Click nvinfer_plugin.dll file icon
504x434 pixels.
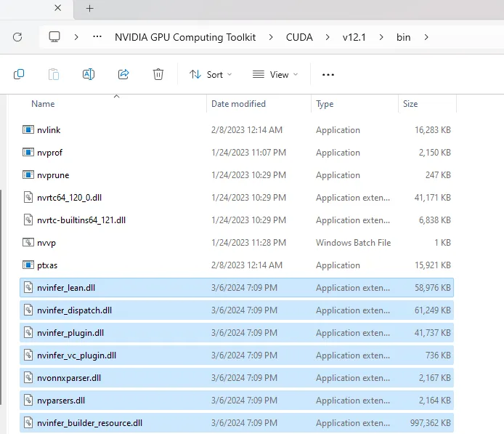pos(28,332)
